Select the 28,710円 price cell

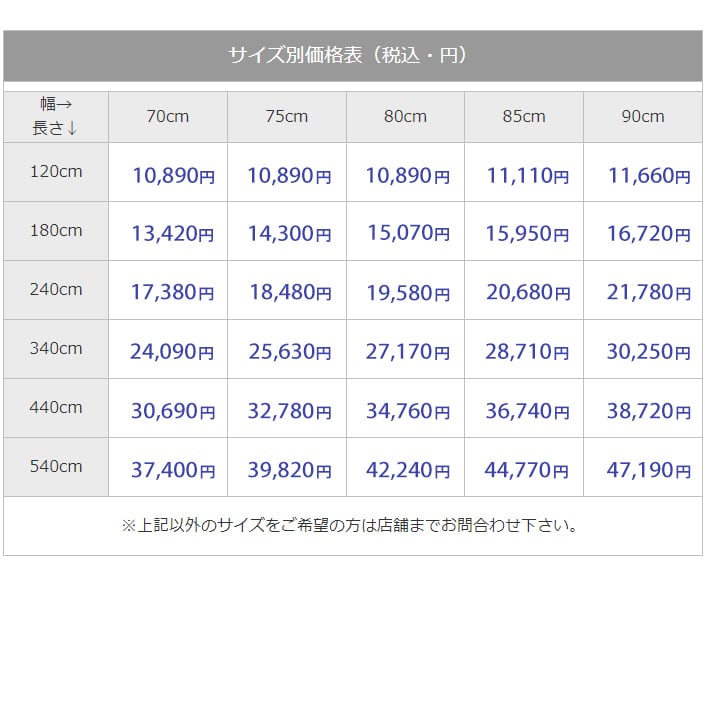pyautogui.click(x=527, y=352)
